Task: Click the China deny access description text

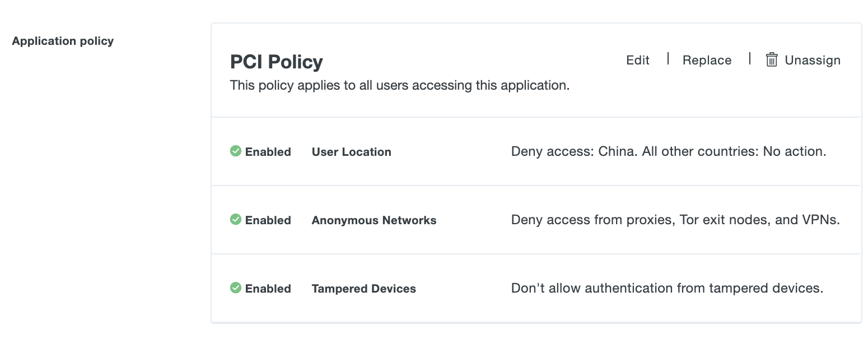Action: (x=668, y=151)
